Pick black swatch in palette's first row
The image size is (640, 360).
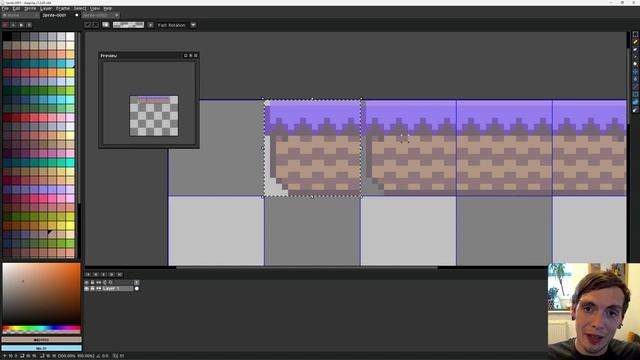tap(7, 36)
